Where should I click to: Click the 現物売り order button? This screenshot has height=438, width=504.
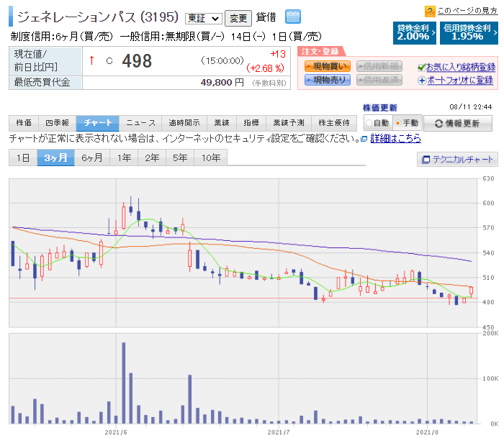[x=327, y=80]
